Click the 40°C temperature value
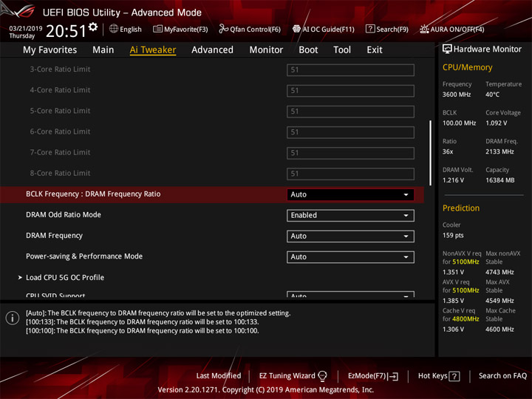532x399 pixels. point(492,95)
